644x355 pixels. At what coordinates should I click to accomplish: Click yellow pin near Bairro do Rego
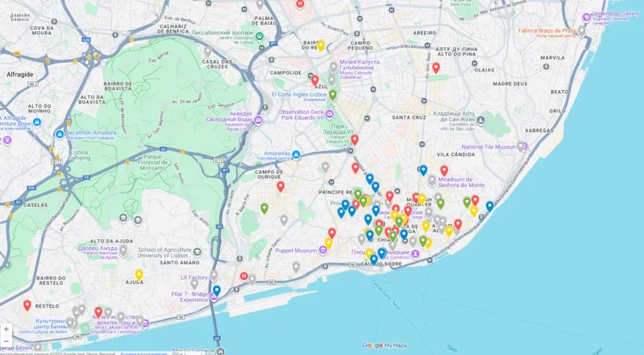pos(321,45)
